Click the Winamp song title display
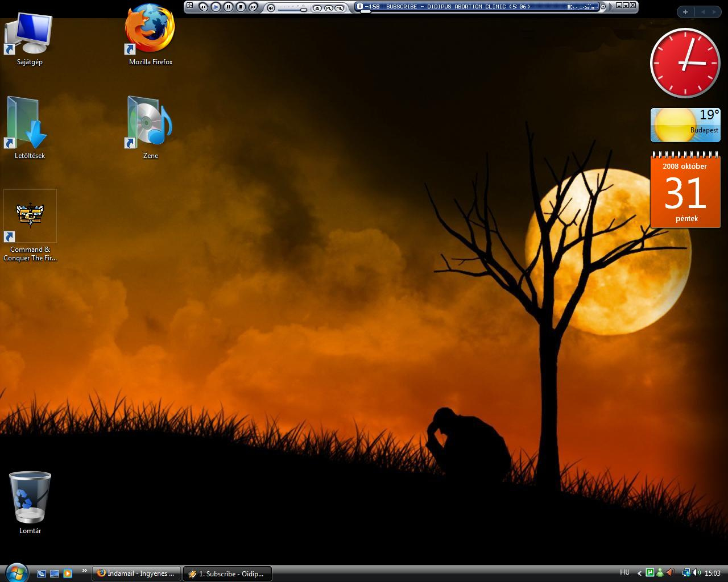The image size is (728, 582). tap(458, 6)
